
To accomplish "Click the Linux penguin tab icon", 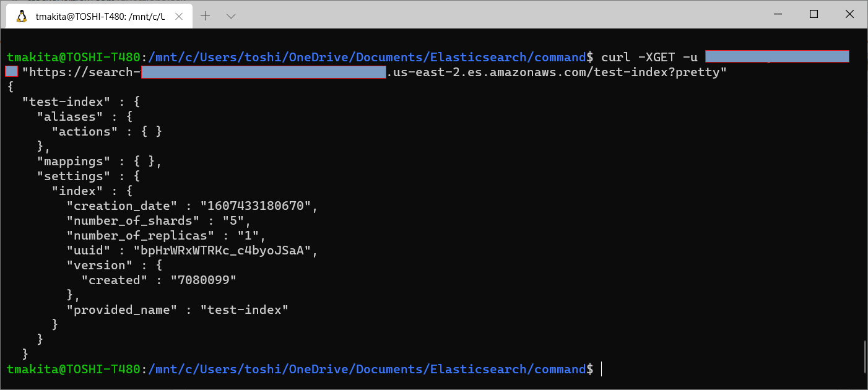I will 21,17.
